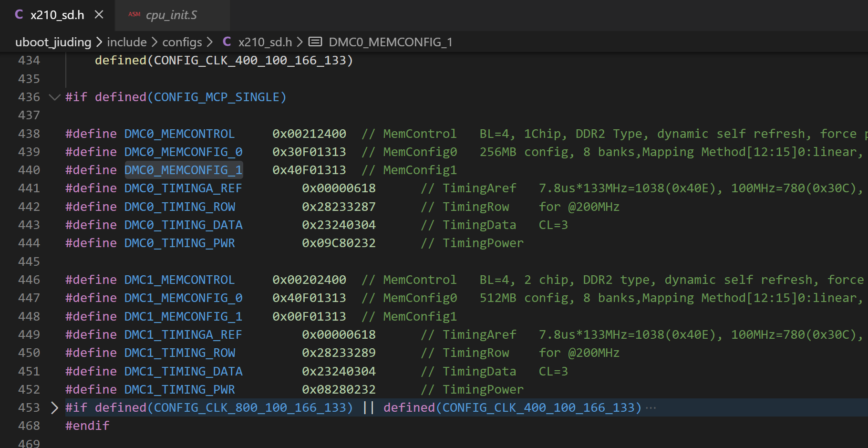Click the DMC0_TIMINGA_REF macro name

tap(183, 188)
